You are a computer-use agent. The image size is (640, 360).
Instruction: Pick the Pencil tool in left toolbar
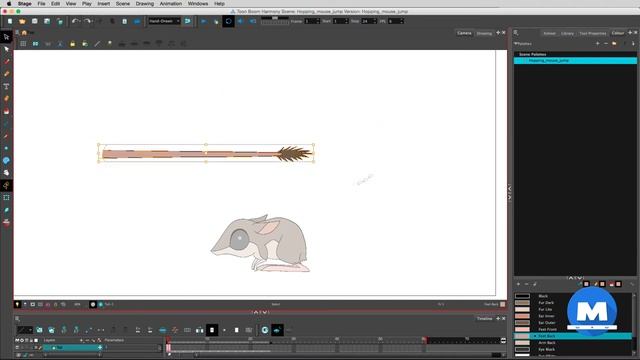(x=6, y=74)
